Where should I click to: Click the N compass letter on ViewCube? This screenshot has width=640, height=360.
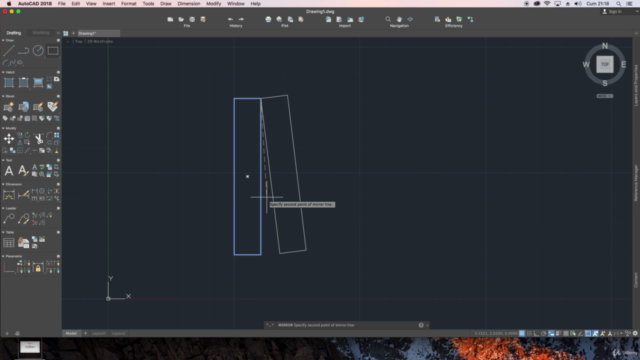605,46
